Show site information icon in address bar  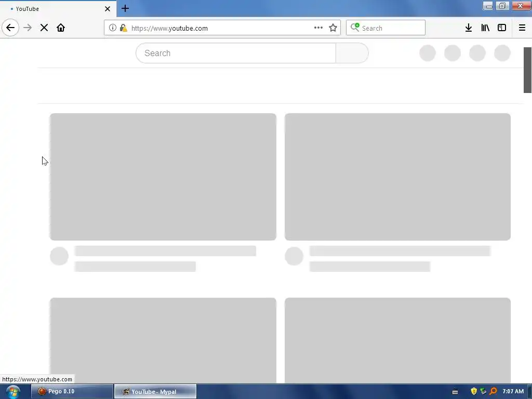(x=113, y=28)
